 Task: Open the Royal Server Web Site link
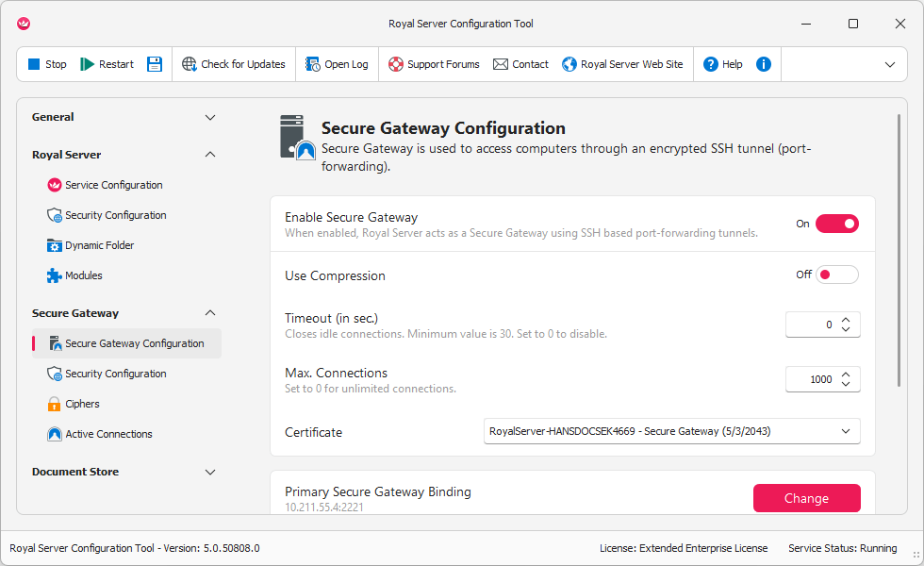623,64
